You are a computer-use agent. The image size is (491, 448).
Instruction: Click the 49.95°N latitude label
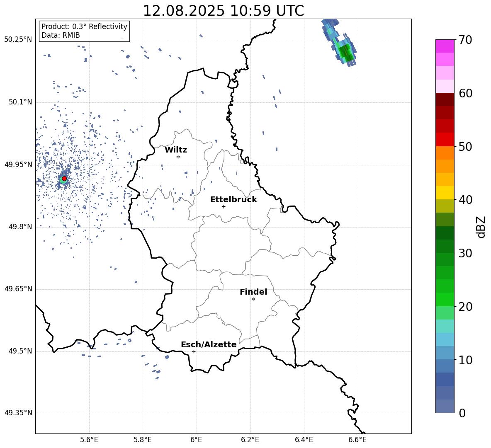(18, 164)
